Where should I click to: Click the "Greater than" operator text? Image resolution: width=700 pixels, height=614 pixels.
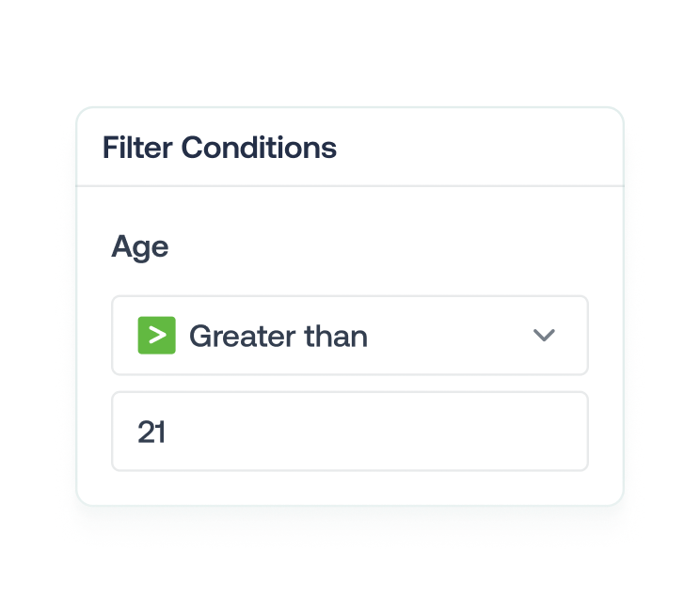click(x=278, y=336)
